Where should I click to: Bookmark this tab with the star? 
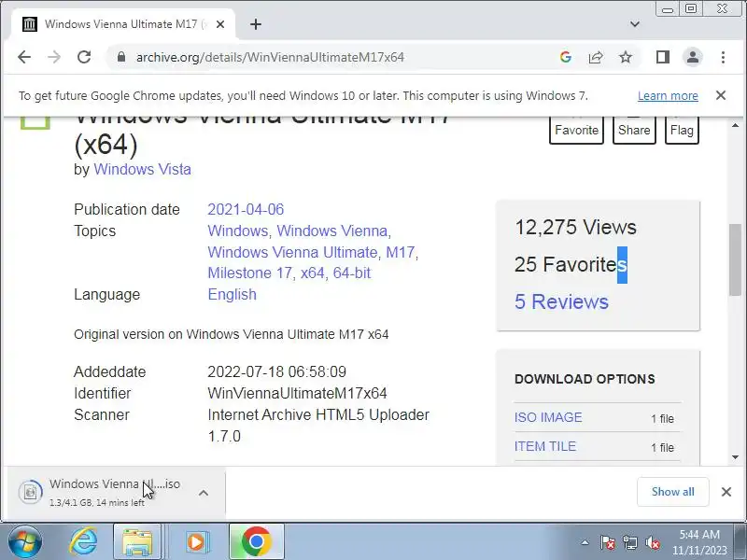coord(626,57)
